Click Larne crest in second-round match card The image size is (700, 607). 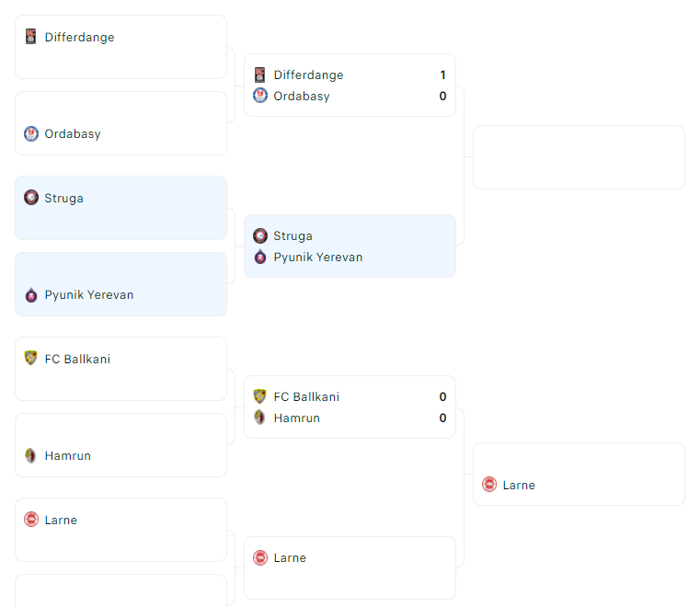259,557
